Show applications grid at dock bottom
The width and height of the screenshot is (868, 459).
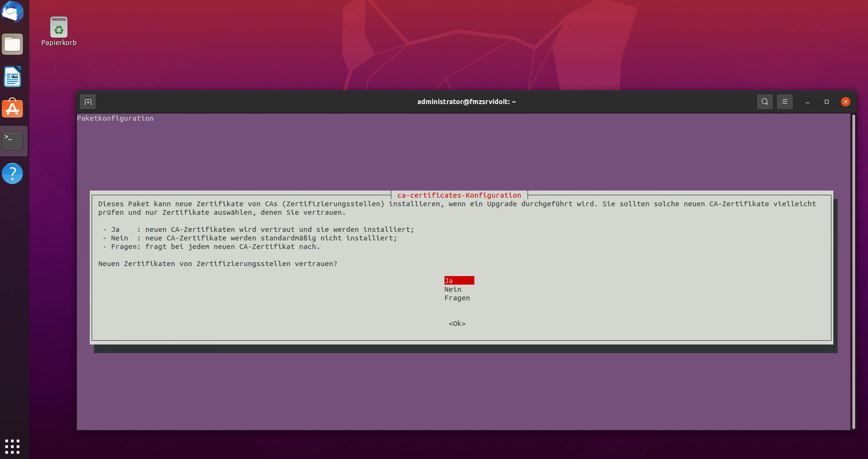pyautogui.click(x=12, y=447)
